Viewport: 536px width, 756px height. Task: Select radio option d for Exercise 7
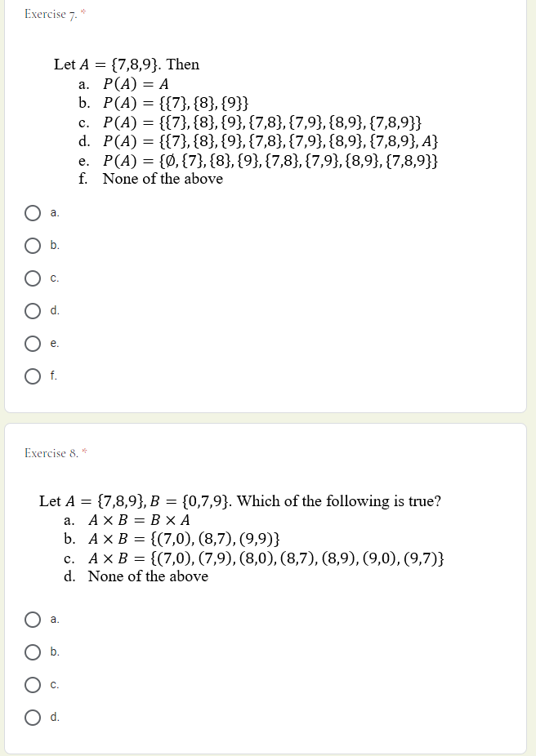pos(32,310)
